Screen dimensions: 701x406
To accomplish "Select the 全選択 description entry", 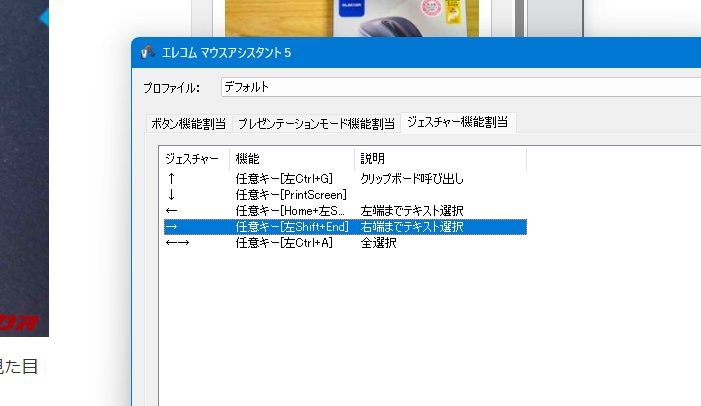I will 378,243.
